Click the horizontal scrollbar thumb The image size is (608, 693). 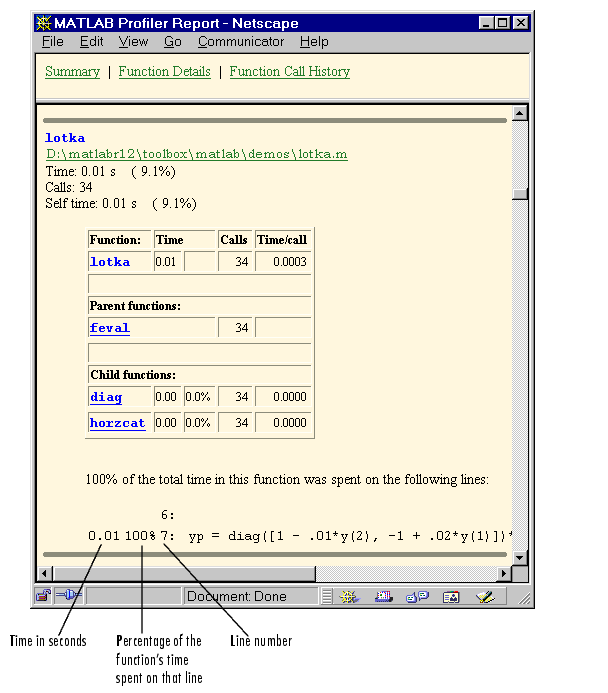pos(184,574)
